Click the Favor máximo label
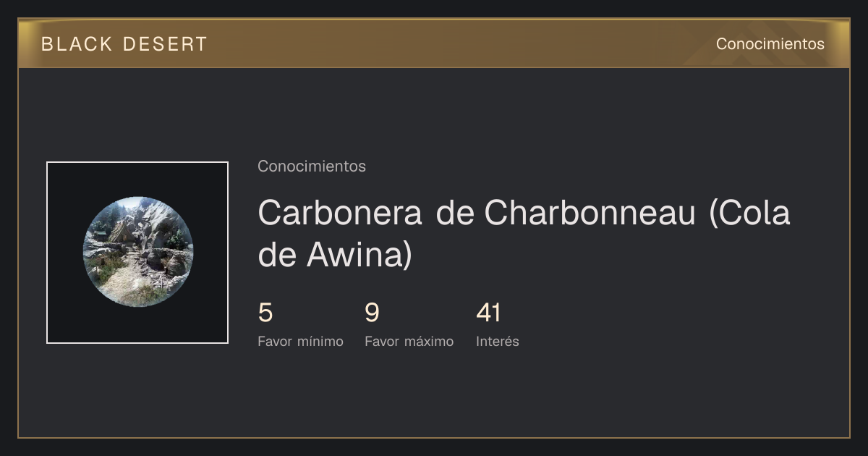 [409, 342]
